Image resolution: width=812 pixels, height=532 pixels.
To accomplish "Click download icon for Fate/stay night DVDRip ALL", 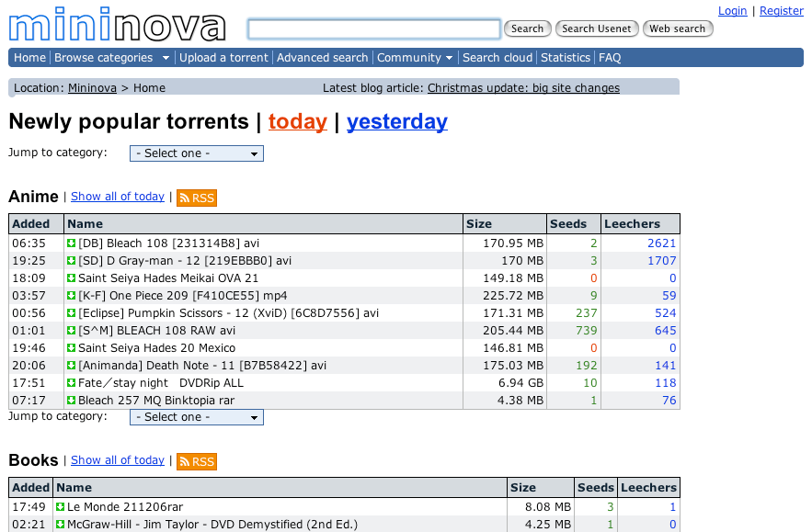I will coord(72,383).
